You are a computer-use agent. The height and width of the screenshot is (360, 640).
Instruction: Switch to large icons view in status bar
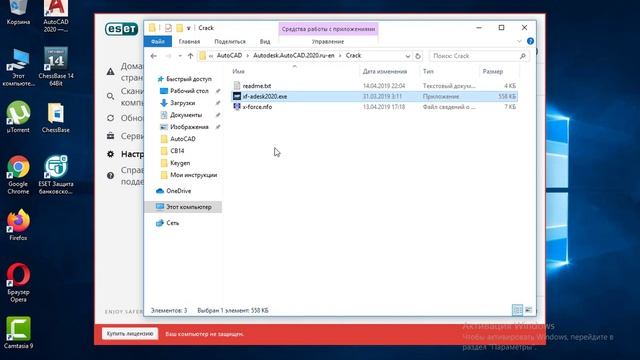tap(529, 310)
